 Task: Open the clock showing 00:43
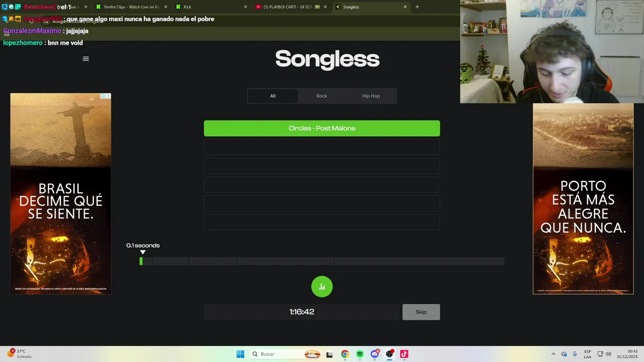click(627, 354)
